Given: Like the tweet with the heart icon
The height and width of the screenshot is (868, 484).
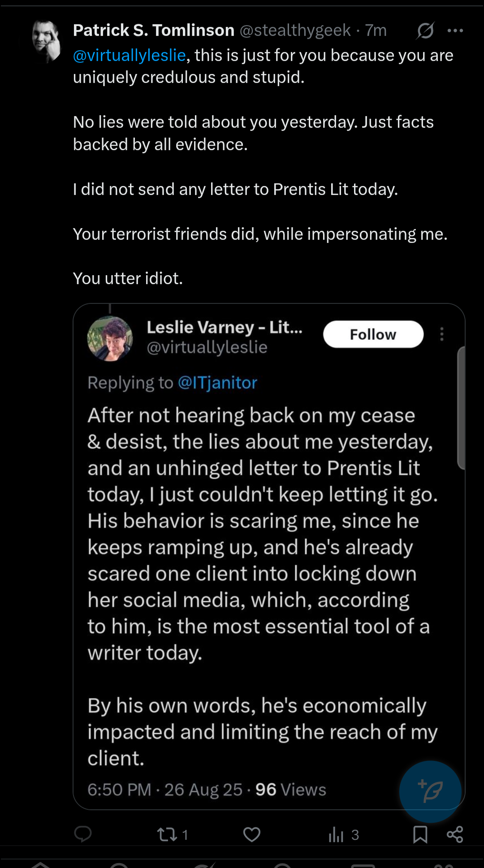Looking at the screenshot, I should click(252, 834).
